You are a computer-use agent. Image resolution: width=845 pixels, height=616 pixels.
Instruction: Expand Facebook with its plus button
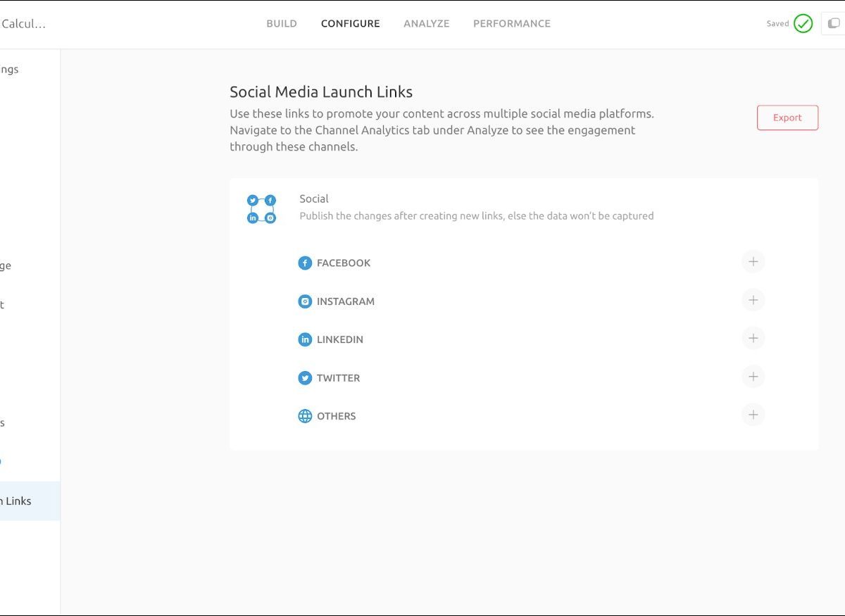click(753, 262)
